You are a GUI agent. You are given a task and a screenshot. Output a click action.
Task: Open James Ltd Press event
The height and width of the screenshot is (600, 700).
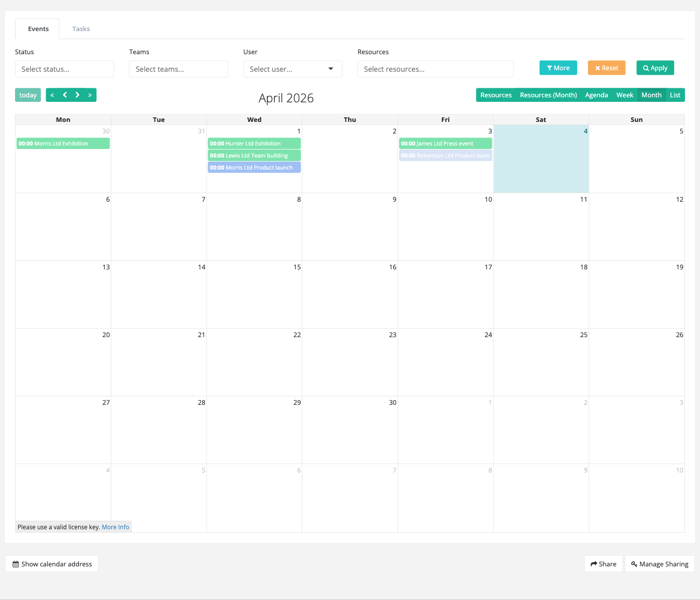click(445, 143)
